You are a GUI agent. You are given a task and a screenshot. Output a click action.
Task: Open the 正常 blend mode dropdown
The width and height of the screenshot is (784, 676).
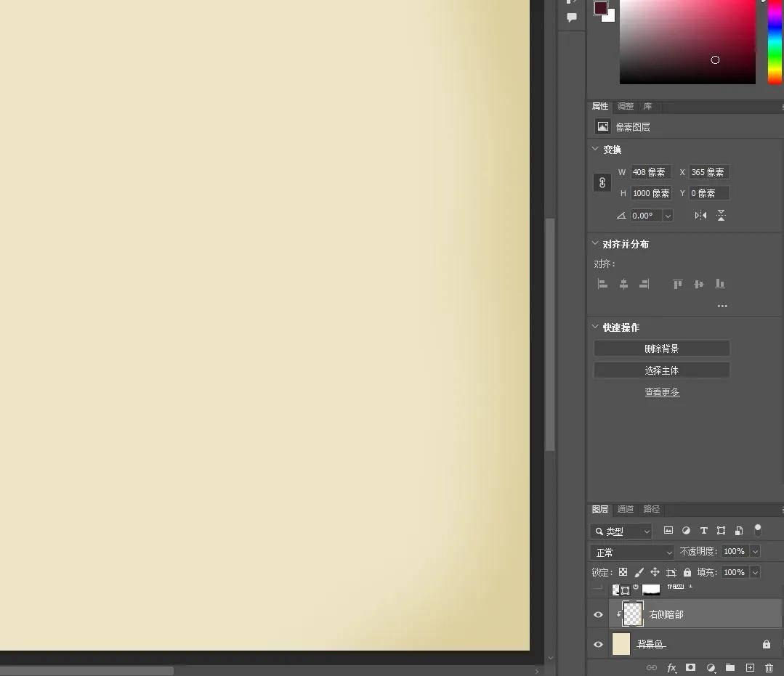[632, 553]
